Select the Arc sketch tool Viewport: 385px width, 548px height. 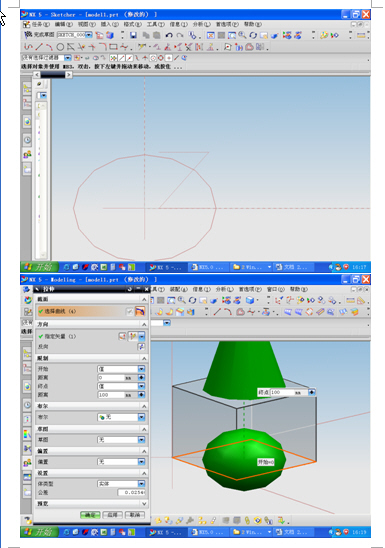pos(49,47)
